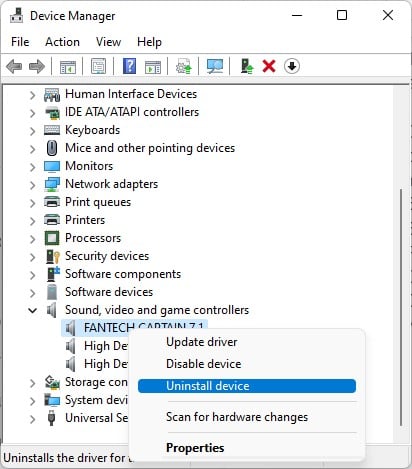This screenshot has height=469, width=412.
Task: Expand the Processors node
Action: click(x=32, y=239)
